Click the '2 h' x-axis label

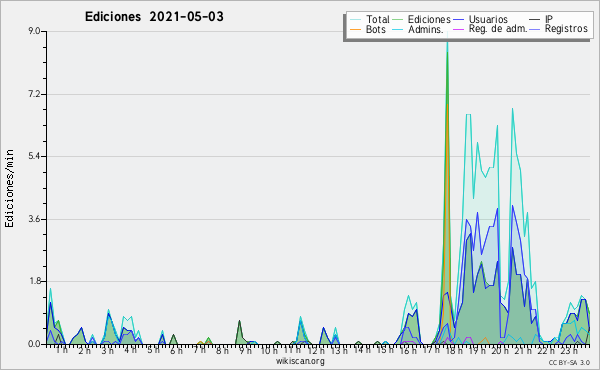pyautogui.click(x=85, y=350)
